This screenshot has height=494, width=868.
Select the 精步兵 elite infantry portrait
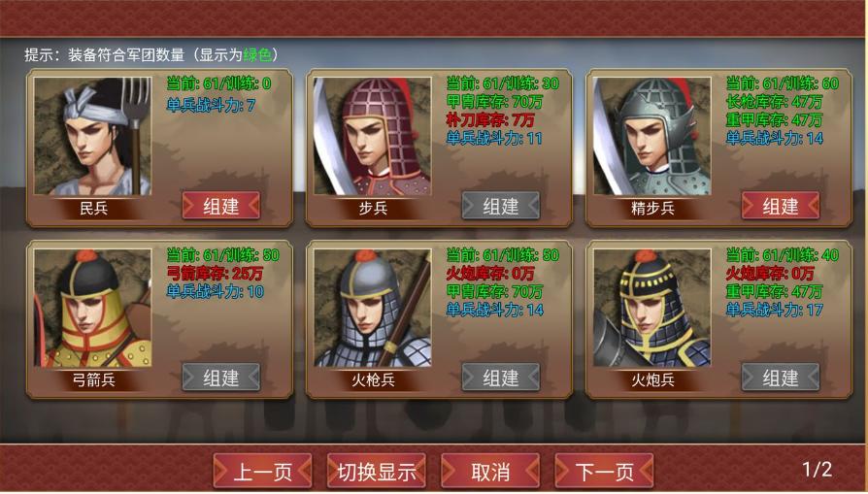(652, 136)
